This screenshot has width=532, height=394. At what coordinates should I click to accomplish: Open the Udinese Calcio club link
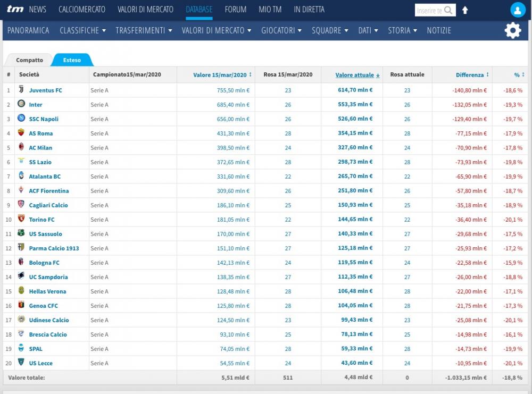click(x=49, y=320)
